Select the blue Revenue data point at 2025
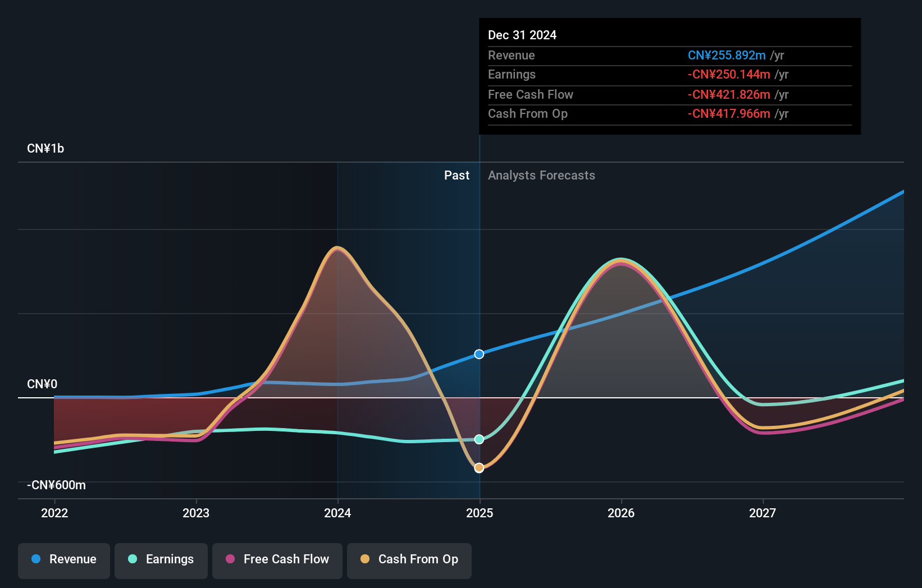The image size is (922, 588). point(479,354)
